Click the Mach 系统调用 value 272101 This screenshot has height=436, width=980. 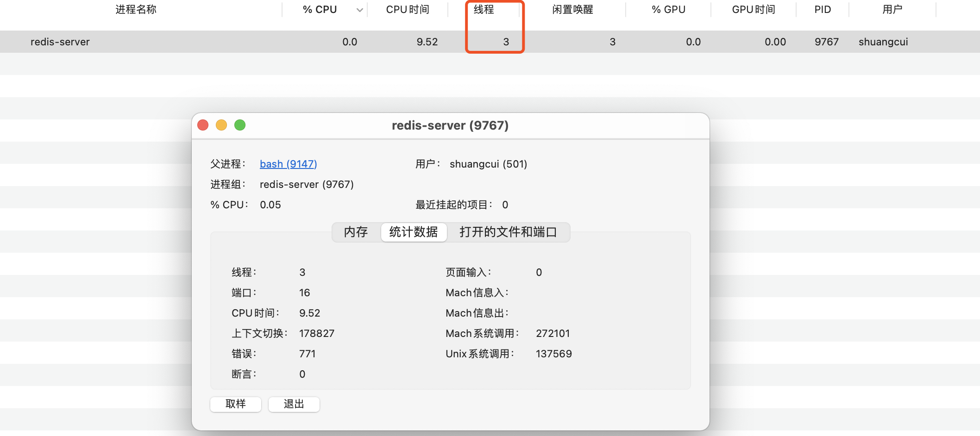tap(553, 333)
